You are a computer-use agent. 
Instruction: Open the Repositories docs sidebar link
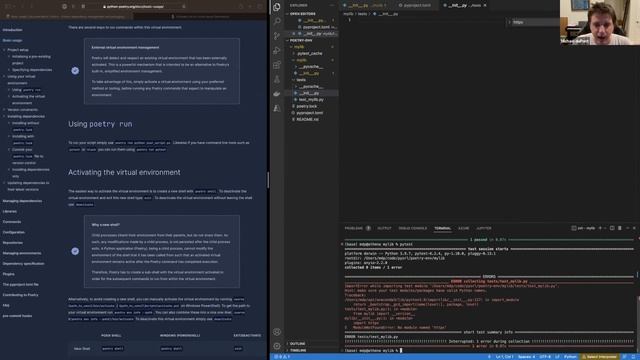(13, 243)
